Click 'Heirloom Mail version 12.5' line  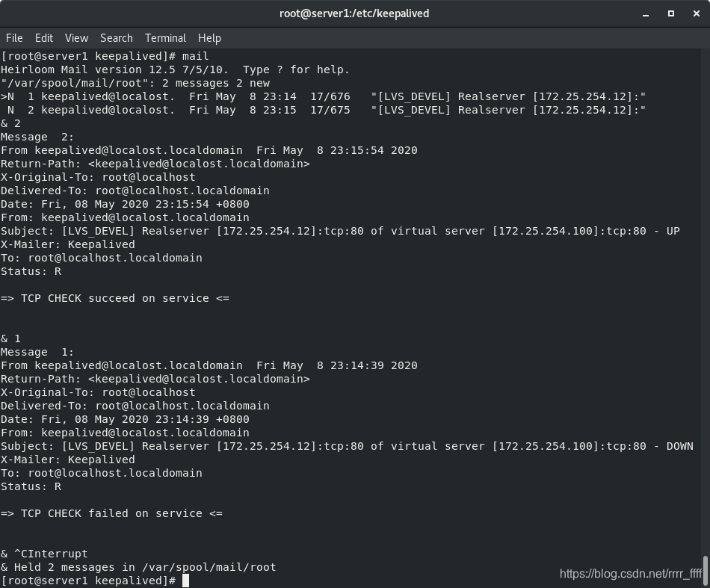[175, 69]
